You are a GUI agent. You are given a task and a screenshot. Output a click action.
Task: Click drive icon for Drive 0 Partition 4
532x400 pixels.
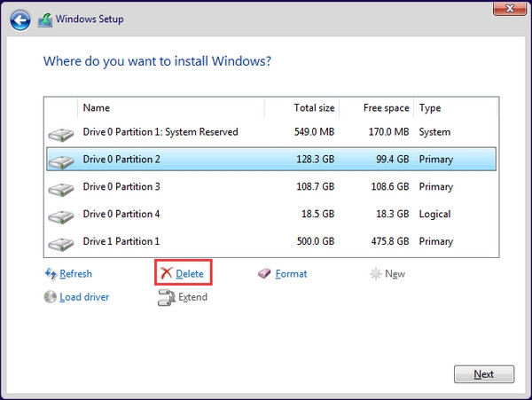tap(60, 216)
